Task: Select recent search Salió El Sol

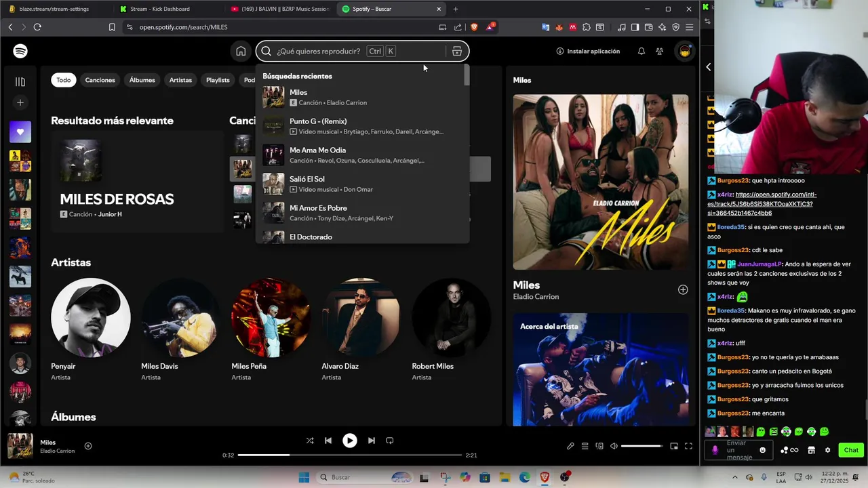Action: click(x=362, y=184)
